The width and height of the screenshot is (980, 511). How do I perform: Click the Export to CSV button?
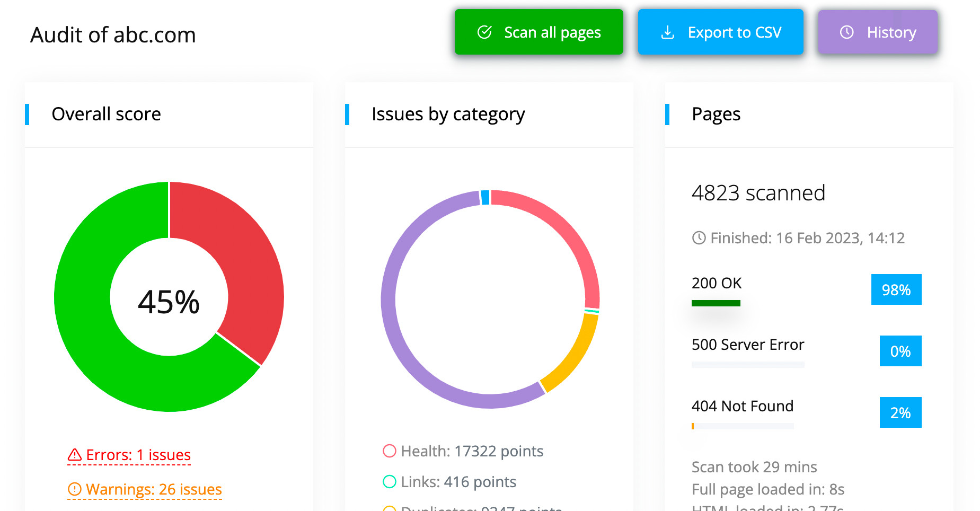click(721, 32)
